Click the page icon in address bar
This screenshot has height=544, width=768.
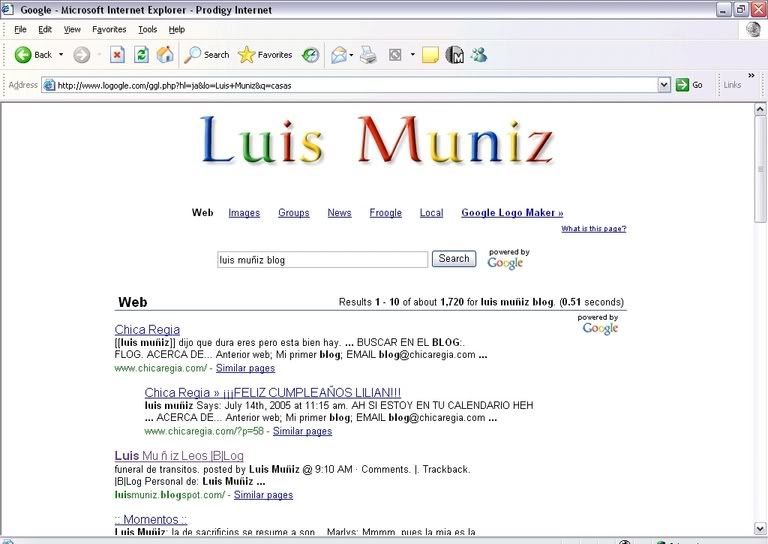click(49, 85)
